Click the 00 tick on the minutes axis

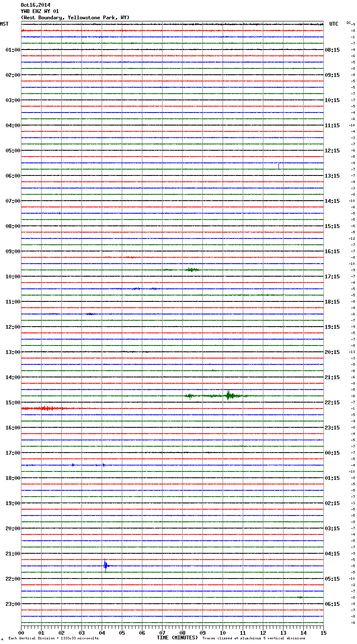point(21,633)
